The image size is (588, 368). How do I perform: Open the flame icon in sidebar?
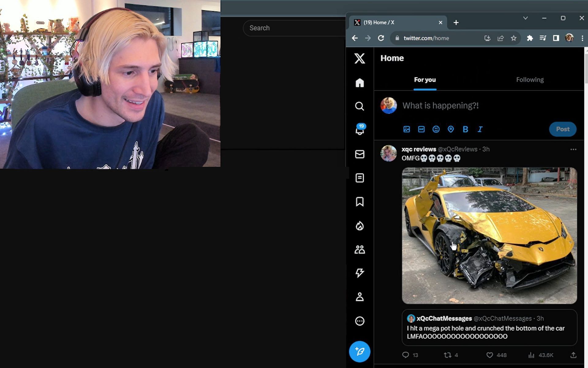click(x=360, y=226)
